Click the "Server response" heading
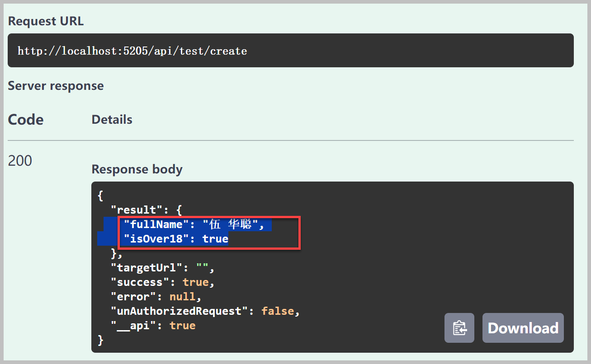The image size is (591, 364). pyautogui.click(x=56, y=86)
